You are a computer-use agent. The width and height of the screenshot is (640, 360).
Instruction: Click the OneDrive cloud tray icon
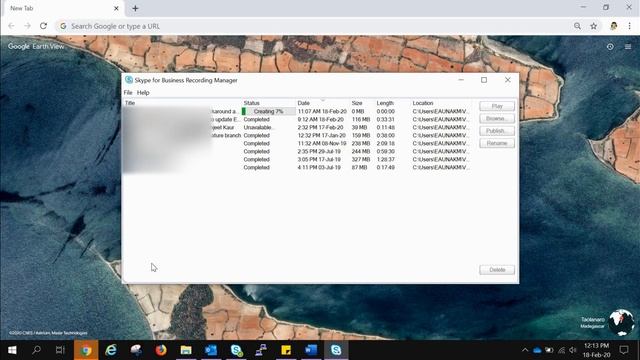pyautogui.click(x=537, y=350)
